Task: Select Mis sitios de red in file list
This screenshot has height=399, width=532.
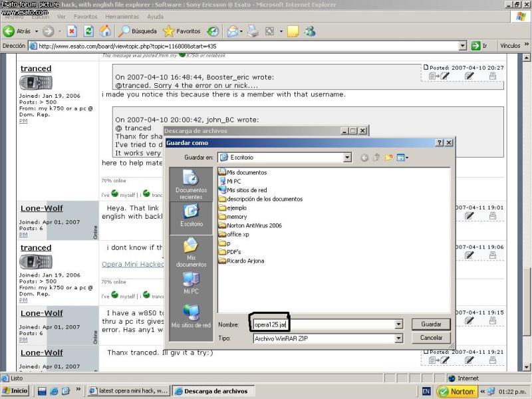Action: [243, 190]
